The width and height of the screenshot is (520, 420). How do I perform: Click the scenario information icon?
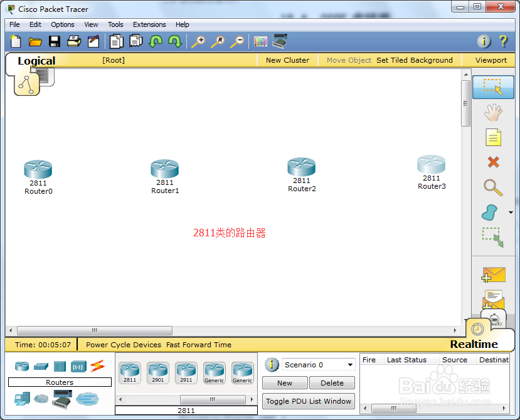(x=271, y=365)
